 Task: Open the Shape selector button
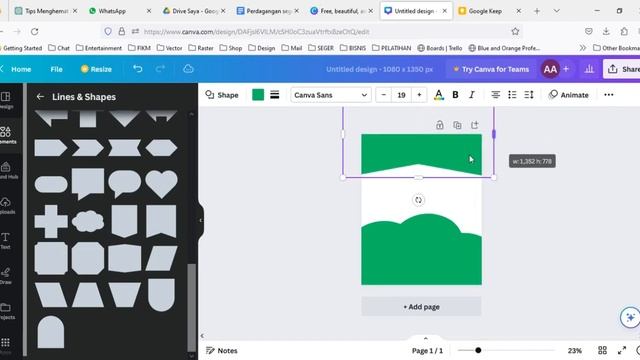(222, 95)
